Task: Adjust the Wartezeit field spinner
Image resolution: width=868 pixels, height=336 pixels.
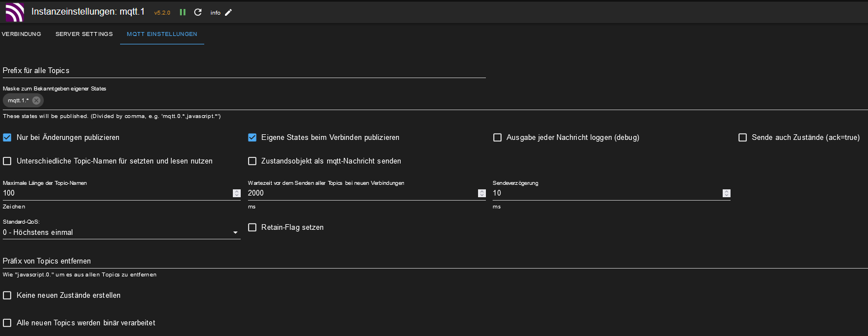Action: coord(481,193)
